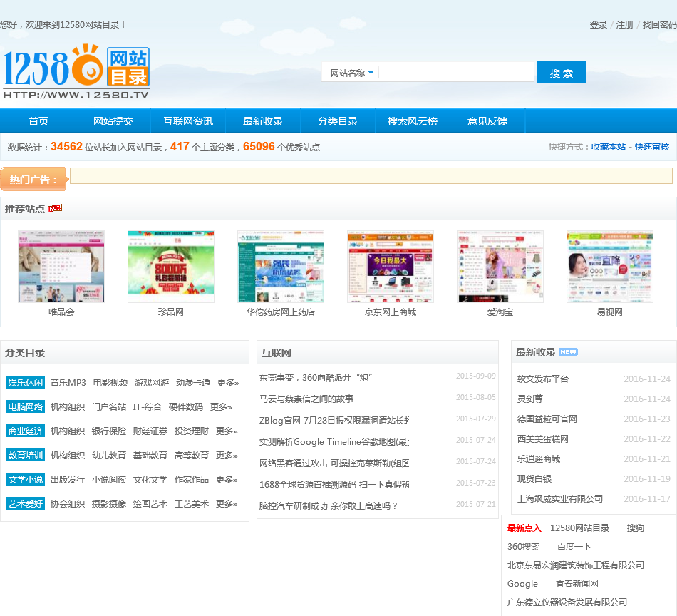Select the 艺术爱好 category tag
The image size is (677, 616).
(26, 503)
